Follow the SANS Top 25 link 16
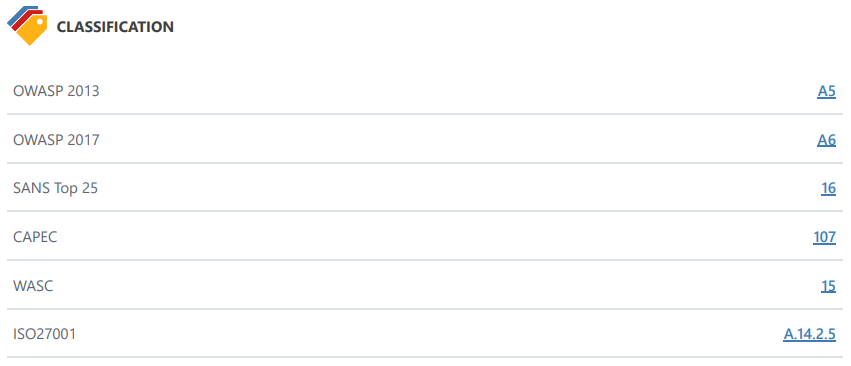The width and height of the screenshot is (851, 366). 828,188
